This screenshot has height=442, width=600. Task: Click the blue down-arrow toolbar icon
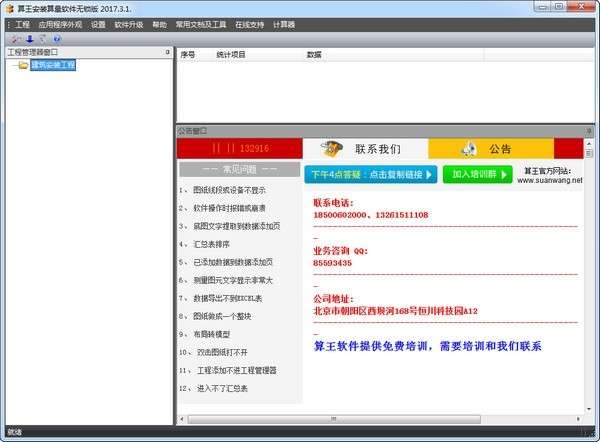[x=30, y=39]
